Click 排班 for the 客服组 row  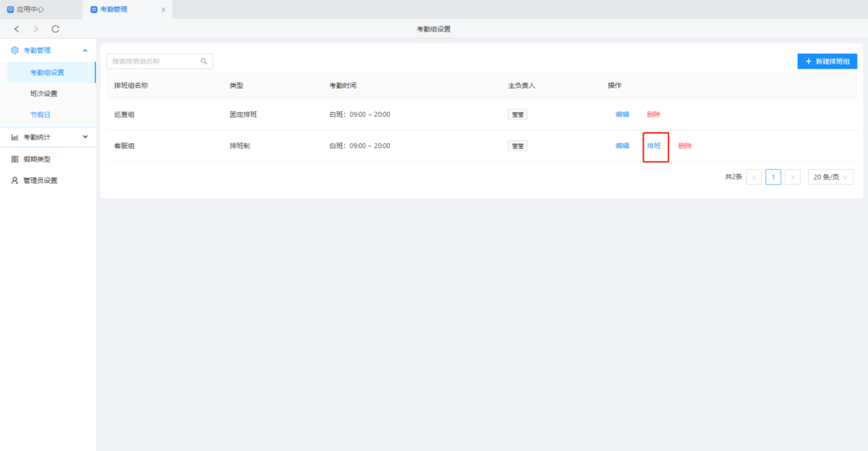[654, 146]
